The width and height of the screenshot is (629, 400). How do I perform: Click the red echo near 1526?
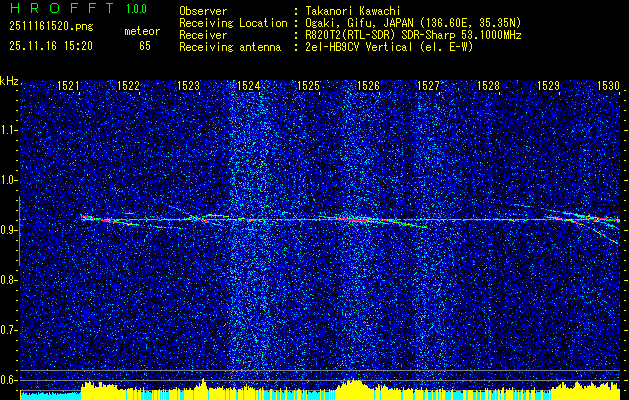click(355, 219)
